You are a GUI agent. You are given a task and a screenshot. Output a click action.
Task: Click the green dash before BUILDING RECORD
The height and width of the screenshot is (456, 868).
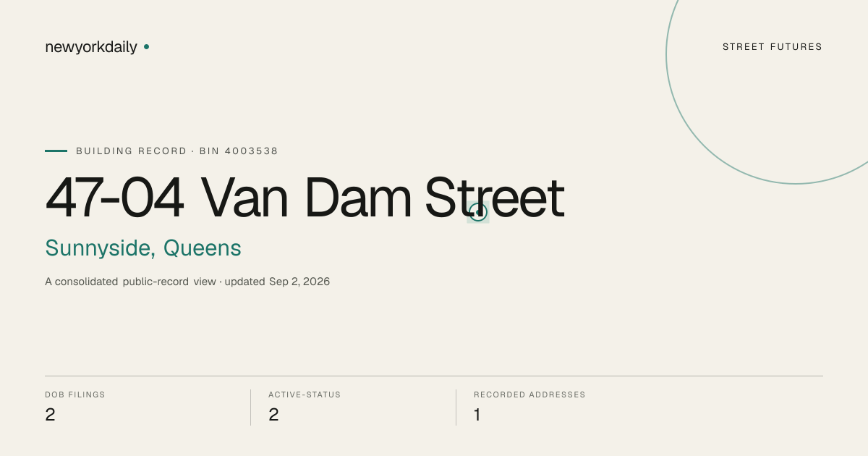click(56, 151)
